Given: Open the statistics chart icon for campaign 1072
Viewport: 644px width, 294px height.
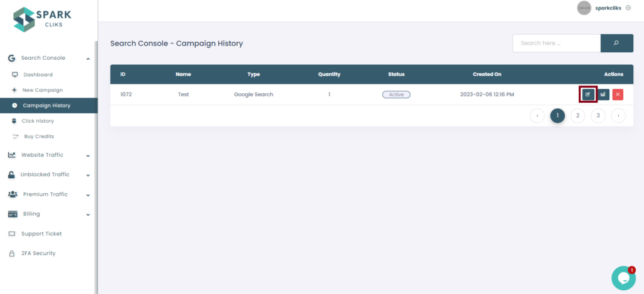Looking at the screenshot, I should click(x=603, y=94).
